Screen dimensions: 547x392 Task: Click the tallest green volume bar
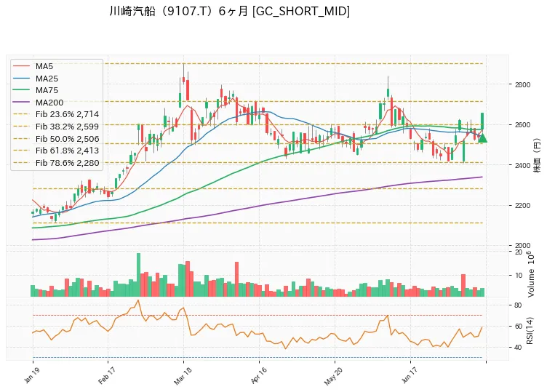138,275
